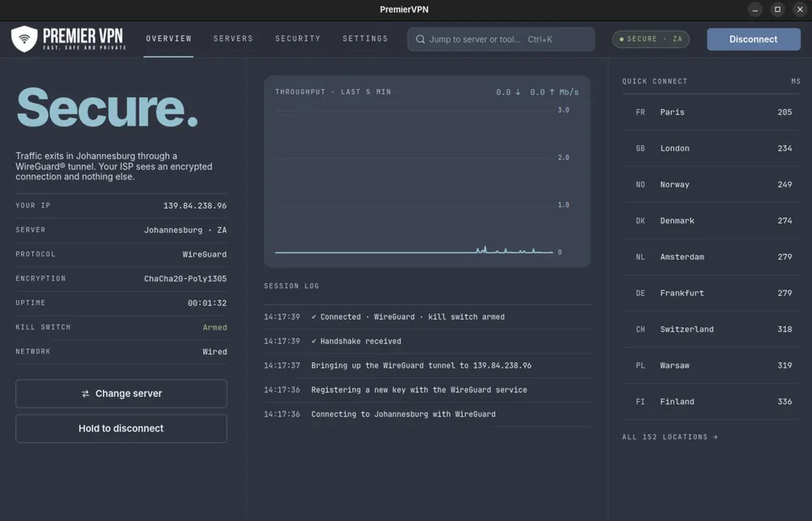Image resolution: width=812 pixels, height=521 pixels.
Task: Click the Quick Connect heading
Action: click(654, 81)
